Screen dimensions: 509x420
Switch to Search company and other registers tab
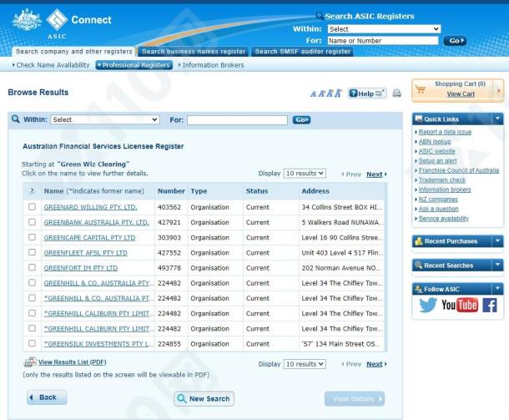click(x=74, y=52)
